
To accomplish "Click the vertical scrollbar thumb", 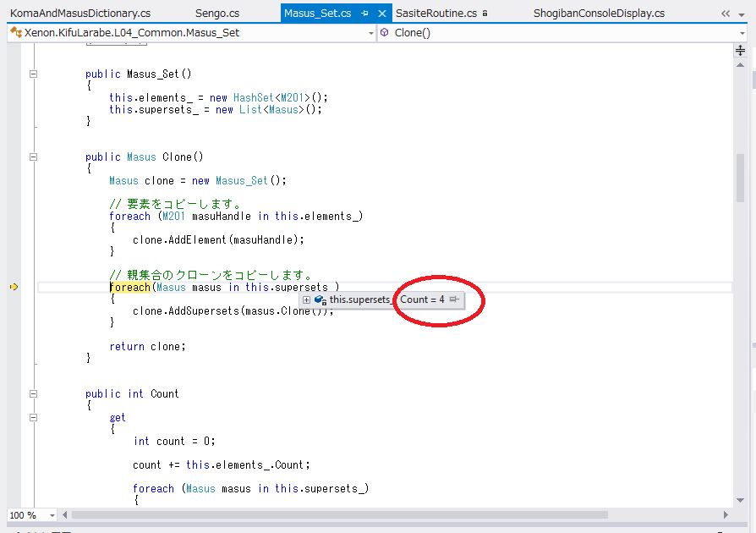I will [740, 178].
